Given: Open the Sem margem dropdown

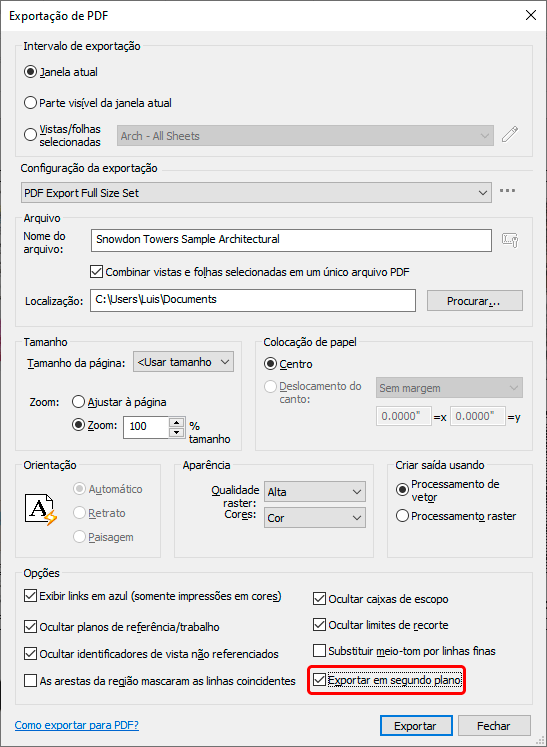Looking at the screenshot, I should 449,388.
